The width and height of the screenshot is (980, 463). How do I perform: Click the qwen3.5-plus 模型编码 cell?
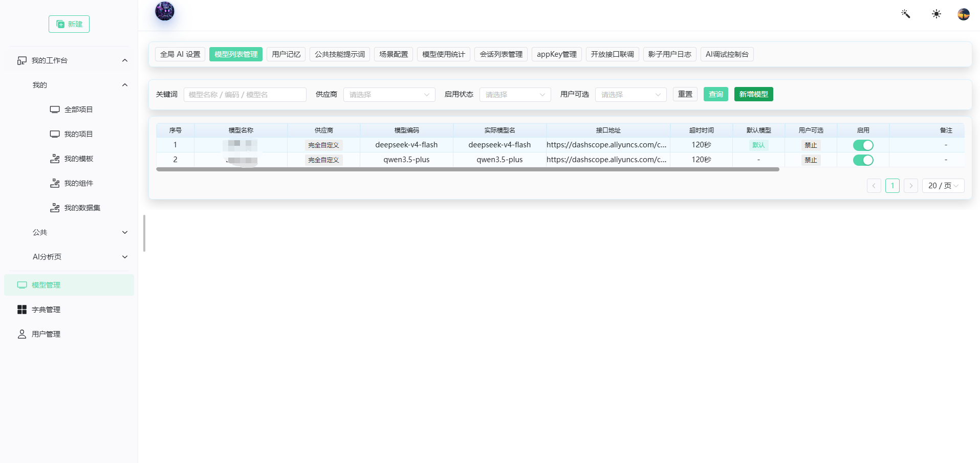406,160
